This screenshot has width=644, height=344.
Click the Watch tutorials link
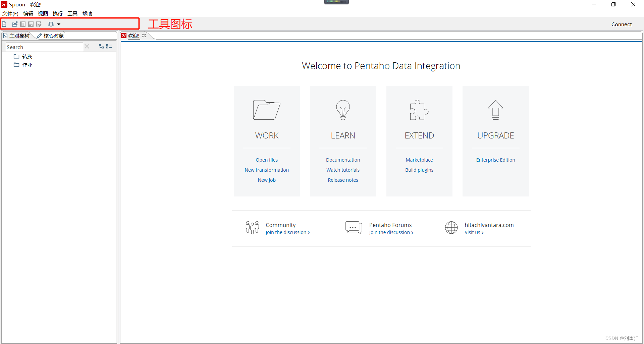(x=343, y=170)
